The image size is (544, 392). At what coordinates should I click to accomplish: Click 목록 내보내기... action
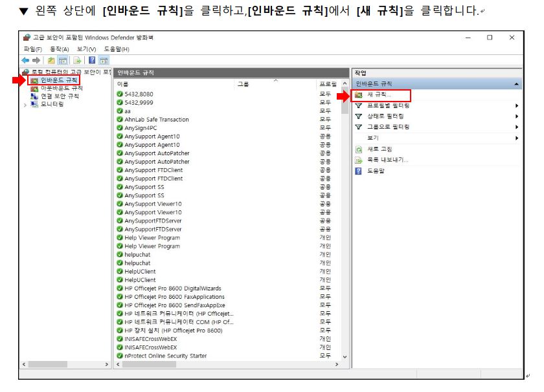pos(387,160)
